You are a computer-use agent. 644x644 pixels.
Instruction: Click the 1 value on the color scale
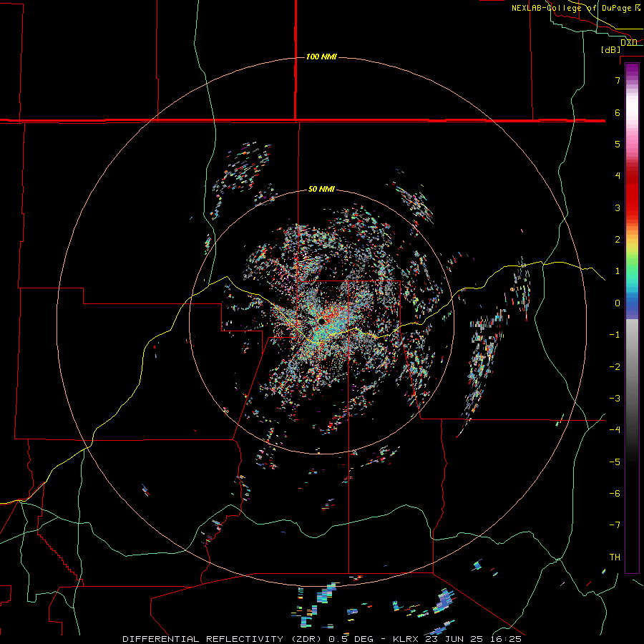click(618, 271)
